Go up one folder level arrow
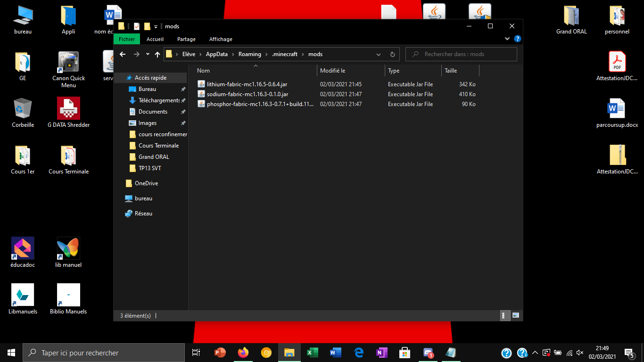 (157, 54)
